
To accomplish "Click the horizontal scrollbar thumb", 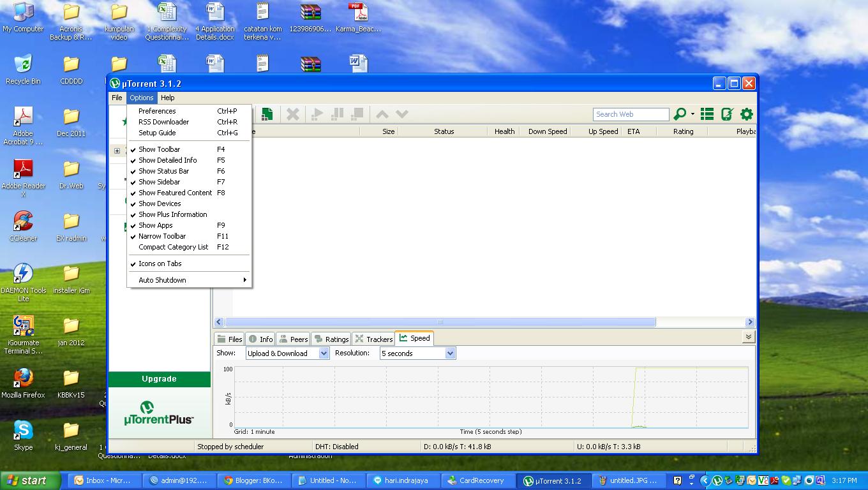I will 440,322.
